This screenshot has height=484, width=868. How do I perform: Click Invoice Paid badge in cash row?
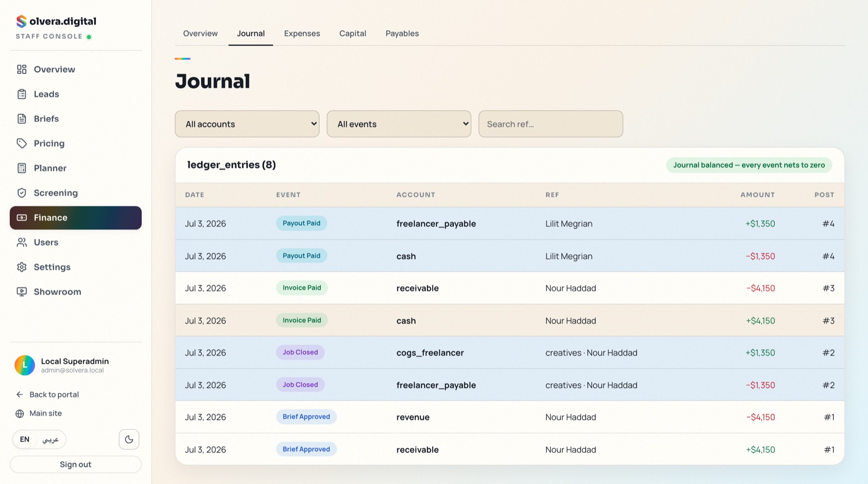click(x=302, y=320)
